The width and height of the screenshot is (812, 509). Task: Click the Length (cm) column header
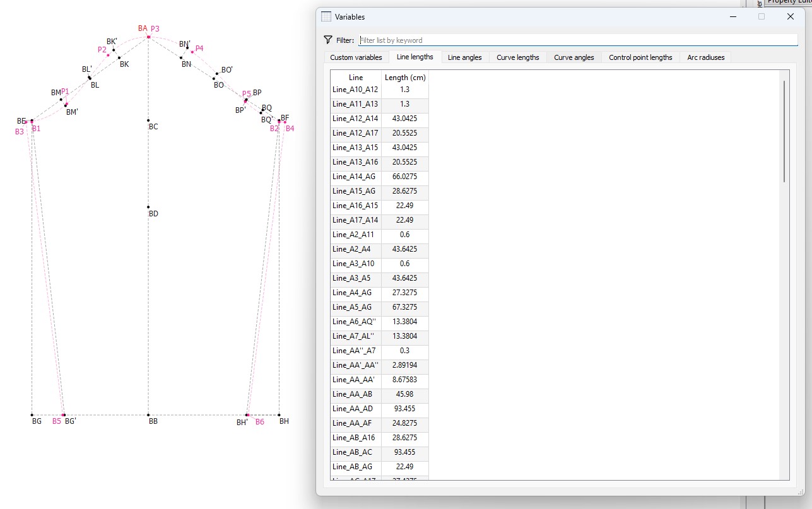[405, 78]
